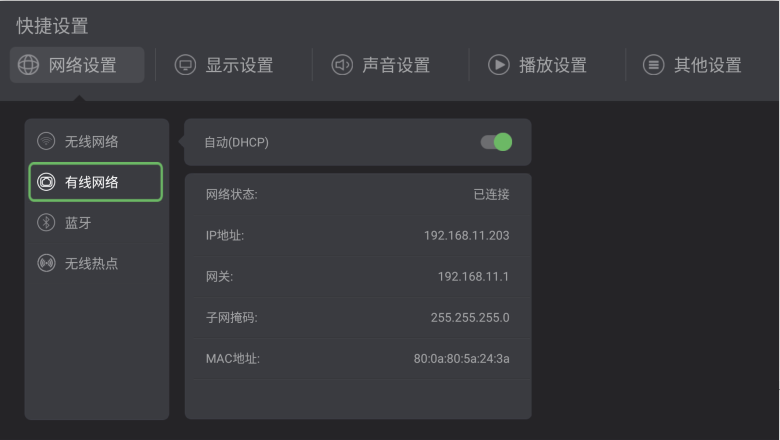Click the Ethernet icon beside 有线网络
Screen dimensions: 780x440
tap(46, 182)
